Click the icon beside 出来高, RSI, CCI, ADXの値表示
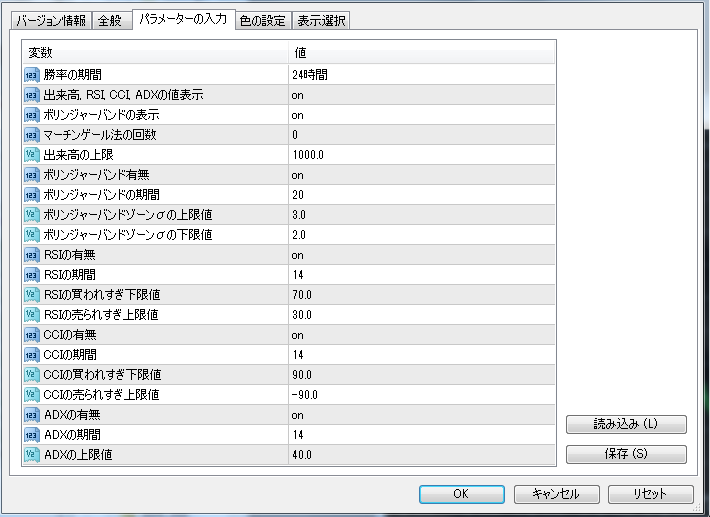The image size is (710, 517). [32, 95]
